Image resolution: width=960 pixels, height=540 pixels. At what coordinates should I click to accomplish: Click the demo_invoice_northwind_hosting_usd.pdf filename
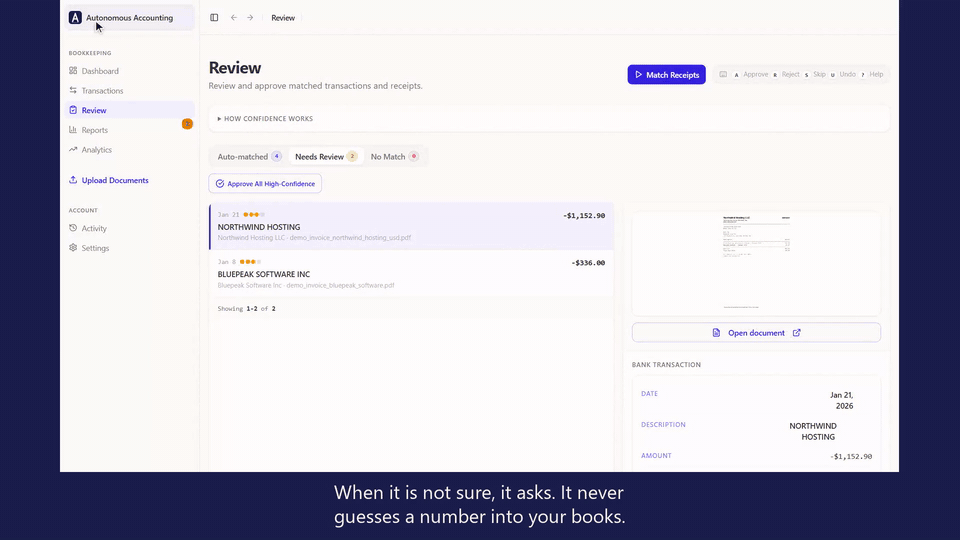click(351, 238)
